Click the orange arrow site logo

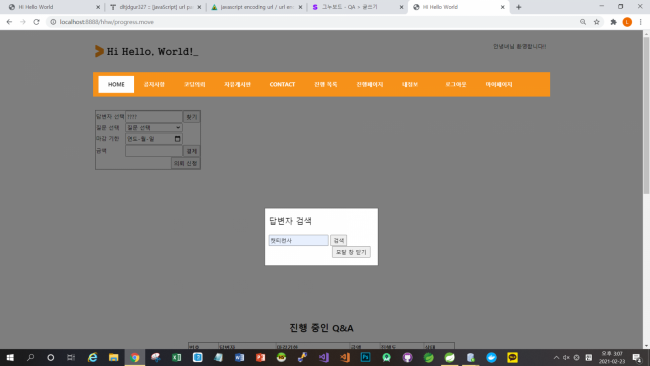point(99,51)
